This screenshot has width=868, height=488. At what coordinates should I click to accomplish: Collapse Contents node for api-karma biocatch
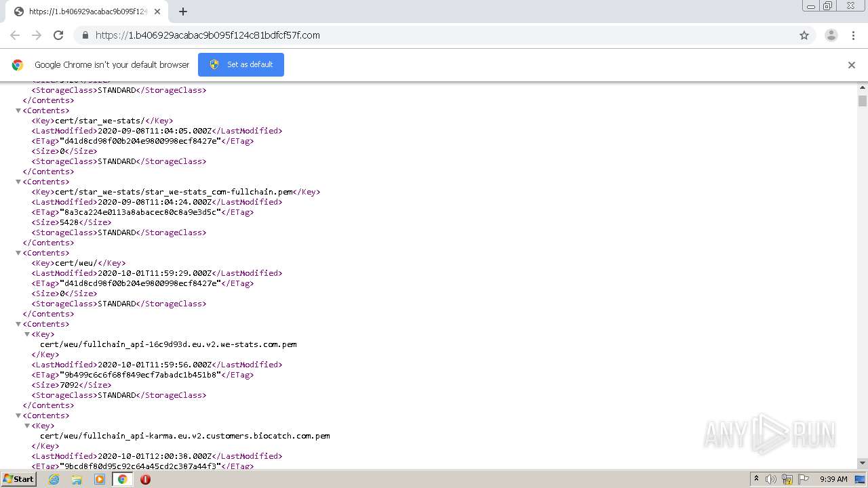pos(18,415)
